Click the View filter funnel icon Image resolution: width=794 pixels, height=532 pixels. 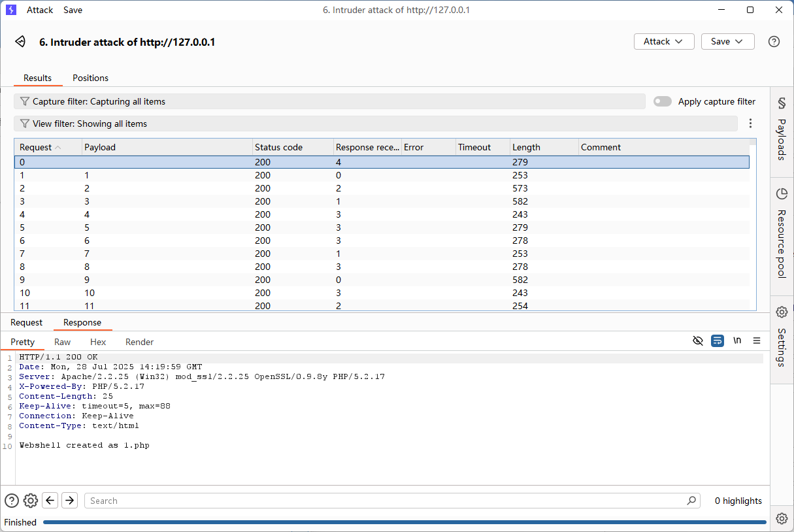(25, 124)
